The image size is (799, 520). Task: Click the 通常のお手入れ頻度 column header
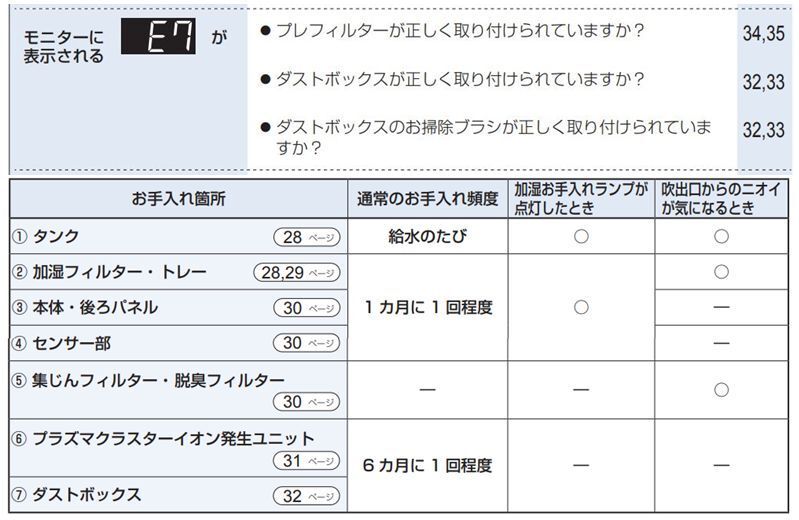428,199
